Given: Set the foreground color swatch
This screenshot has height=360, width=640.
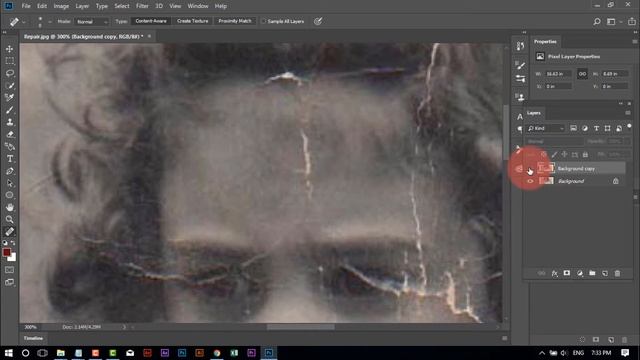Looking at the screenshot, I should [7, 252].
